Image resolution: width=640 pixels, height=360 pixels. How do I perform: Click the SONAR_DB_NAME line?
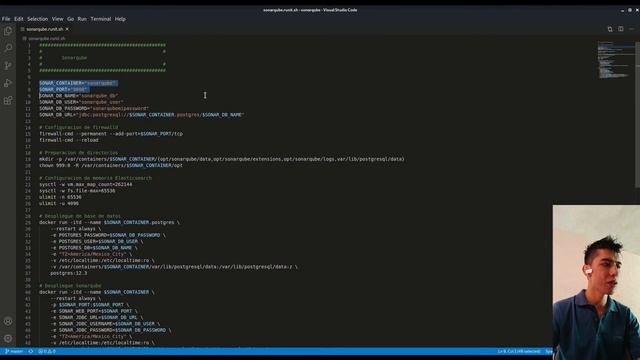pyautogui.click(x=79, y=96)
